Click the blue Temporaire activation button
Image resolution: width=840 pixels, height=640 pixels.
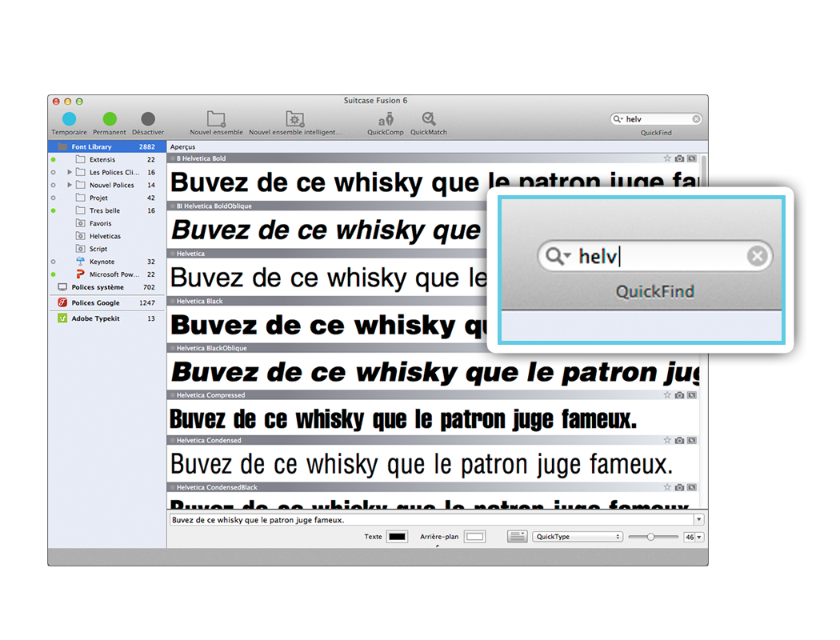(x=69, y=119)
